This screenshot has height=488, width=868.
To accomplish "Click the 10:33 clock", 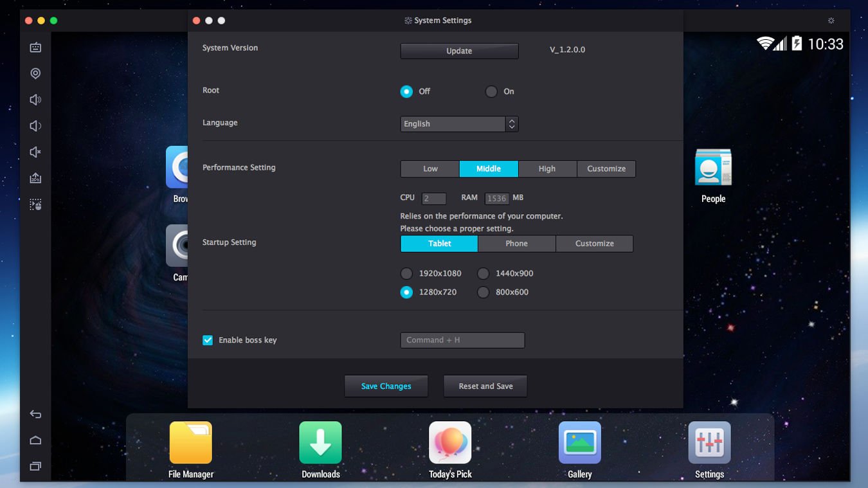I will (826, 44).
